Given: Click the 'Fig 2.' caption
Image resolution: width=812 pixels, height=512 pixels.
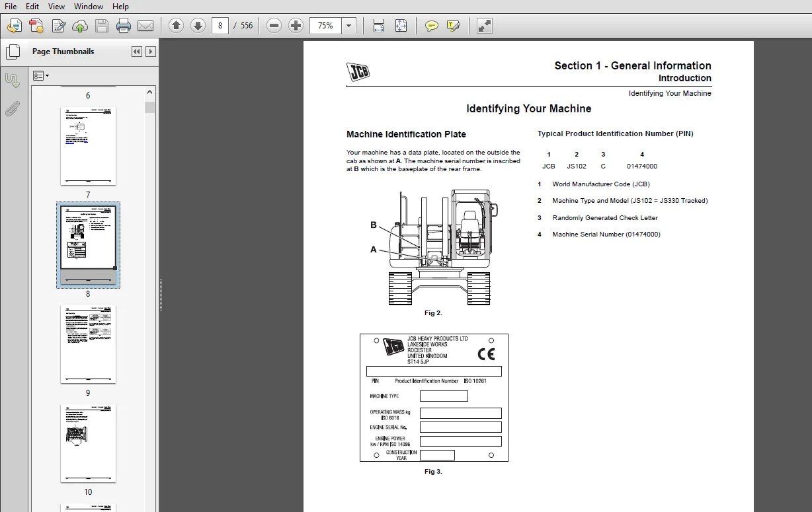Looking at the screenshot, I should [x=433, y=313].
